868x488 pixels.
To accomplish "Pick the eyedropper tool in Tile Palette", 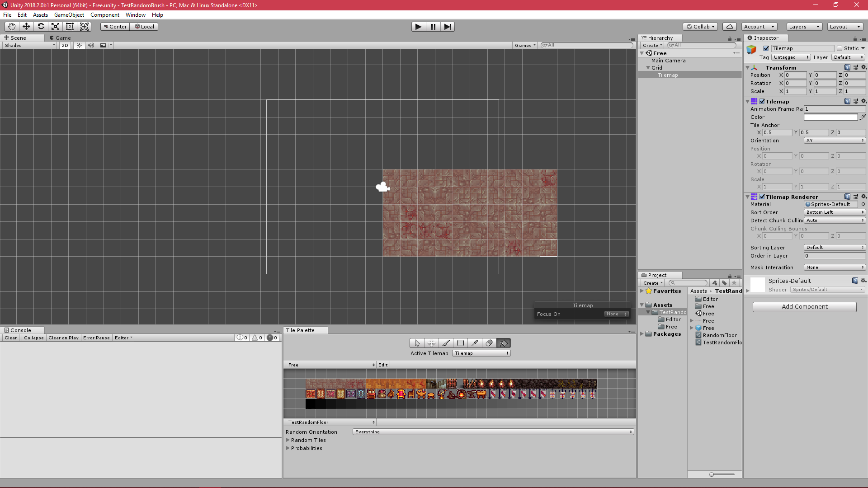I will click(475, 343).
